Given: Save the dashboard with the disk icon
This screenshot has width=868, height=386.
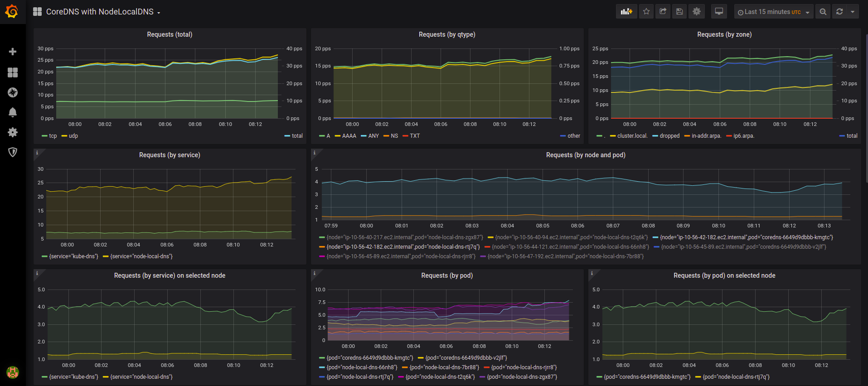Looking at the screenshot, I should click(x=679, y=12).
